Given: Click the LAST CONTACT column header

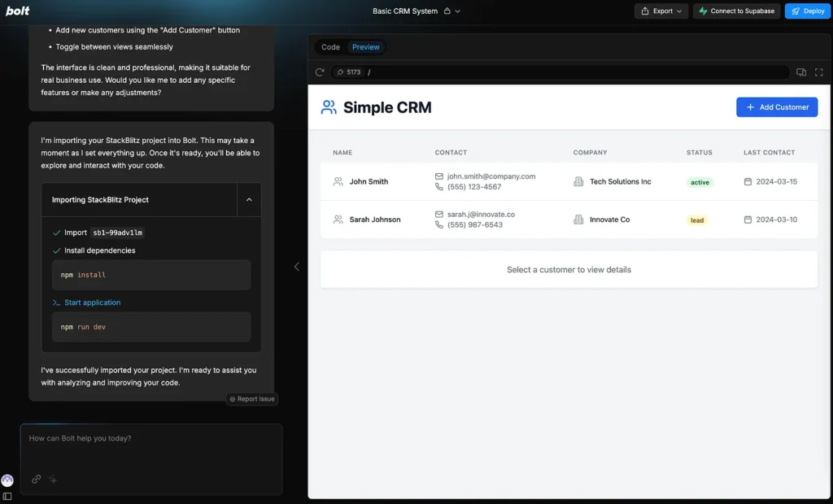Looking at the screenshot, I should click(769, 153).
